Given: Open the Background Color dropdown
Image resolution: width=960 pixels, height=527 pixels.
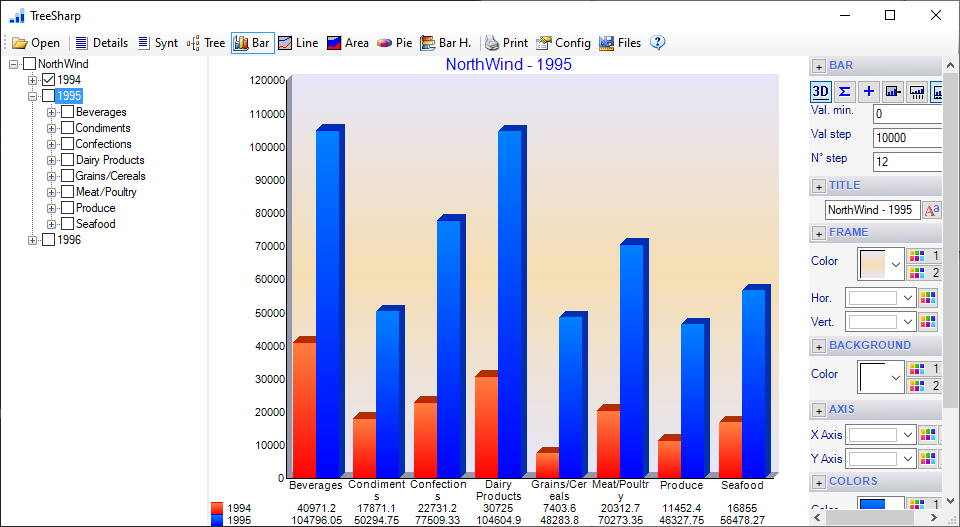Looking at the screenshot, I should pyautogui.click(x=880, y=376).
